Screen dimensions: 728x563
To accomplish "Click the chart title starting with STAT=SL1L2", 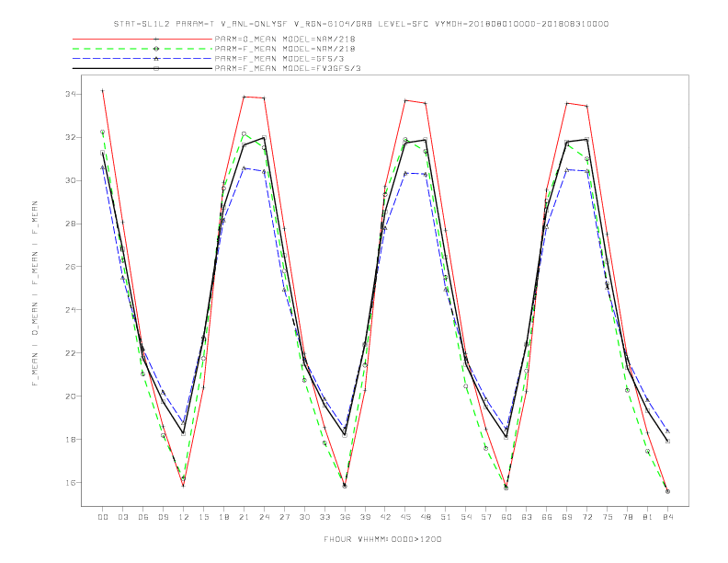I will [361, 24].
